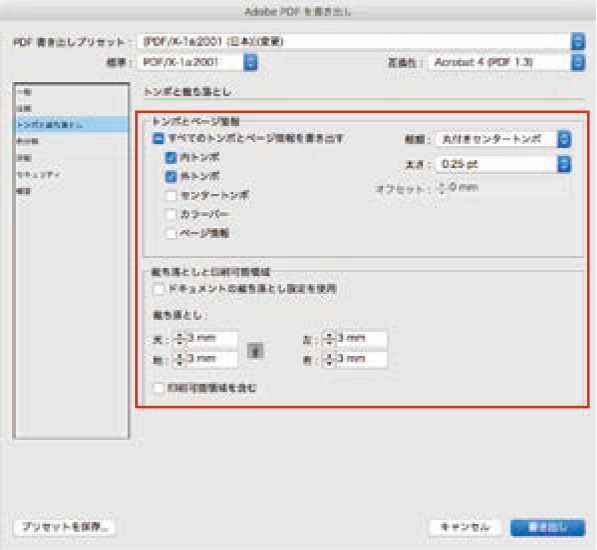
Task: Enable the カラーバー checkbox
Action: click(x=171, y=214)
